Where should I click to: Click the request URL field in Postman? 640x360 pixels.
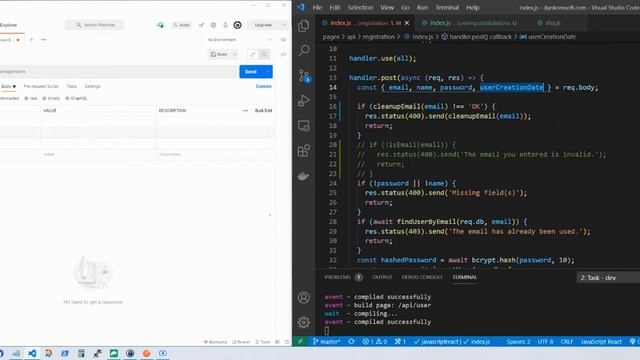(x=118, y=72)
